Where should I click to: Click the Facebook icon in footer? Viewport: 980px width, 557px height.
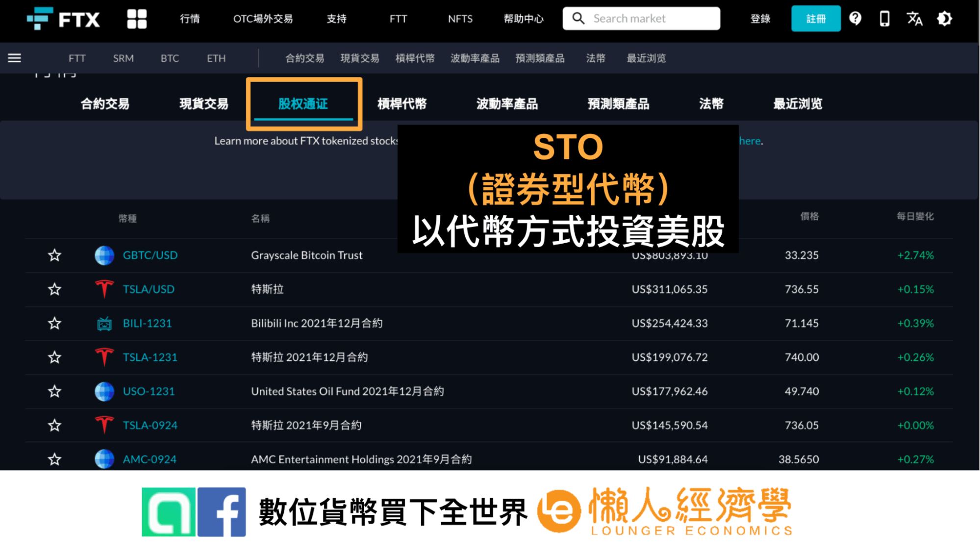pos(222,512)
